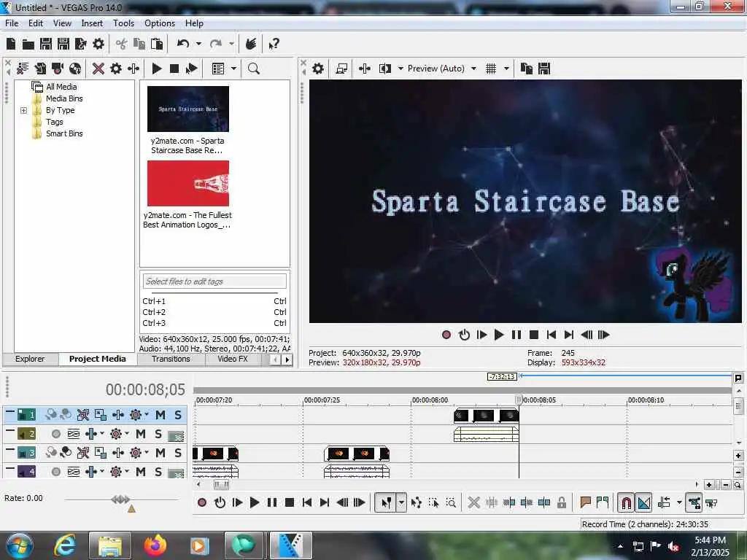Screen dimensions: 747x560
Task: Select the All Media bin
Action: click(61, 87)
